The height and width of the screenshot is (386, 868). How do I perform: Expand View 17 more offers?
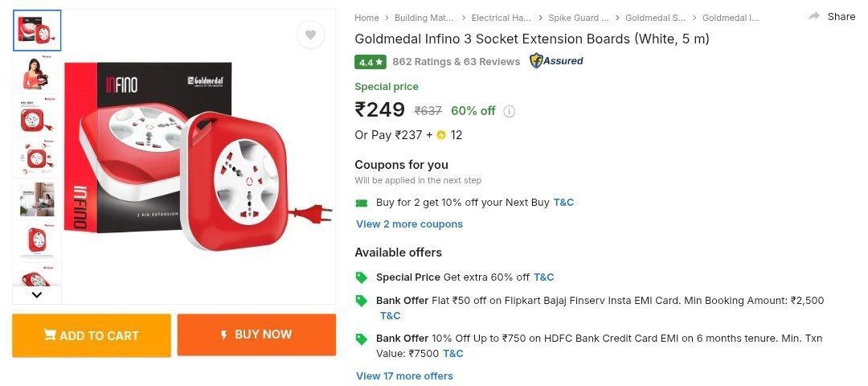(404, 376)
